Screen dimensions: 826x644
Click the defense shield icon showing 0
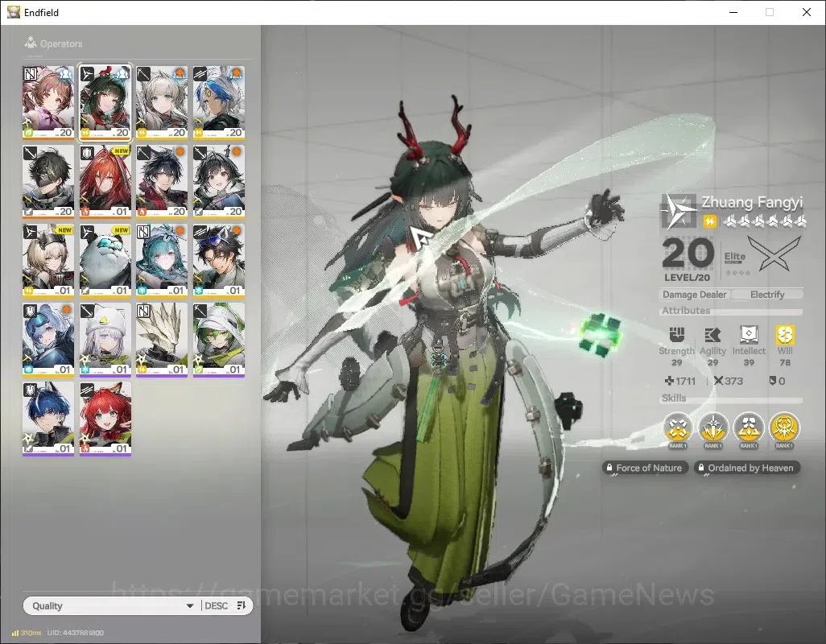772,380
